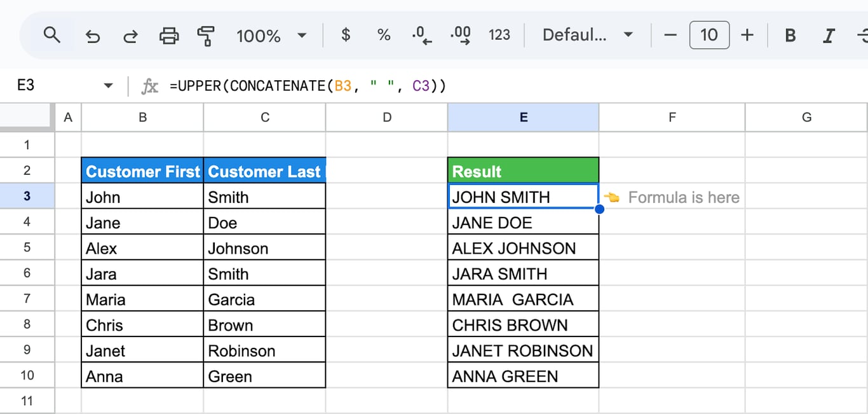Select cell containing Brown
The width and height of the screenshot is (868, 414).
(265, 324)
